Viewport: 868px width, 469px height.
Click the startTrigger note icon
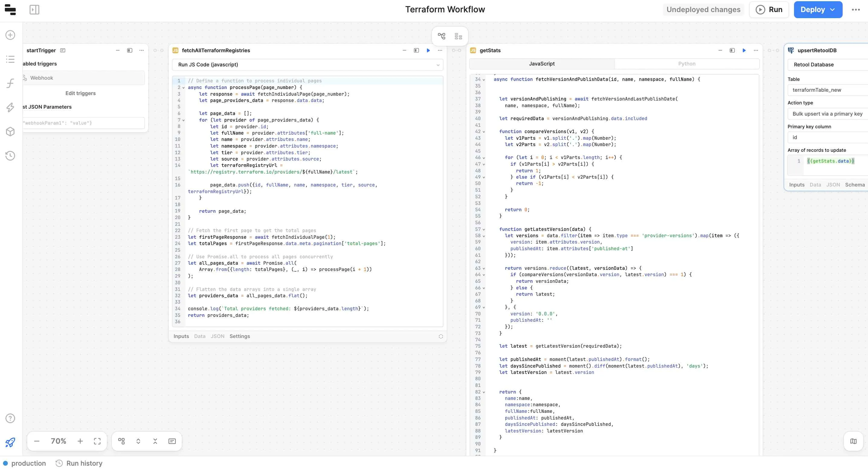pyautogui.click(x=63, y=50)
